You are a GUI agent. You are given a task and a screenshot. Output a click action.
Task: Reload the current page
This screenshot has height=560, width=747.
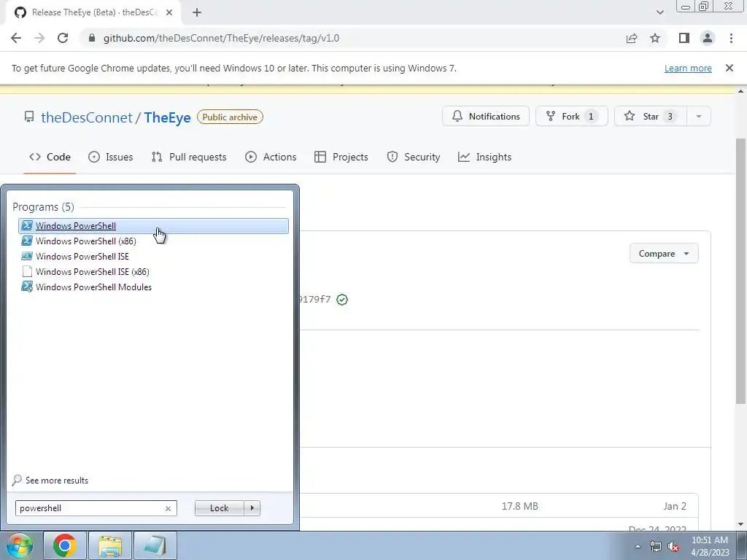[63, 38]
